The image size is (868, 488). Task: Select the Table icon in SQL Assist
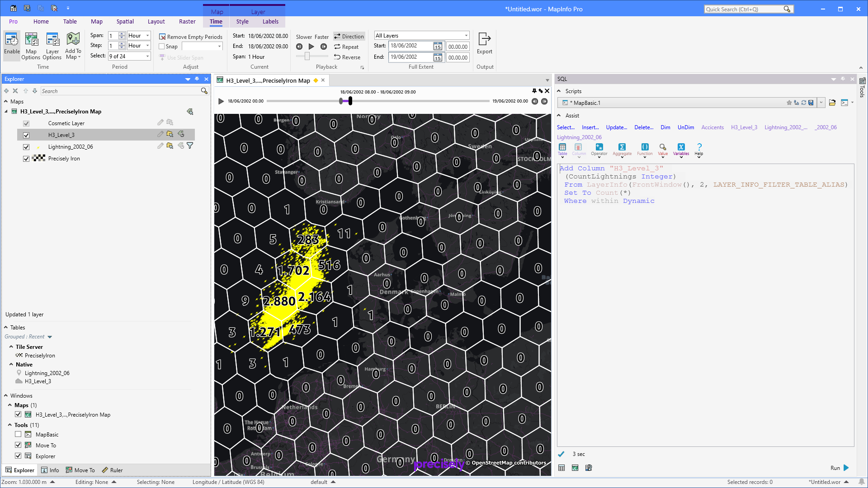pyautogui.click(x=562, y=150)
